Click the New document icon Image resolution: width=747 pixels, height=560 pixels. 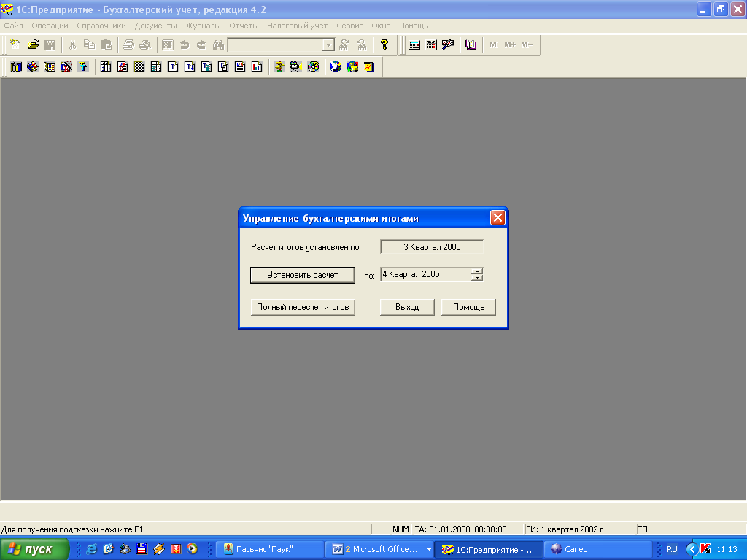15,44
